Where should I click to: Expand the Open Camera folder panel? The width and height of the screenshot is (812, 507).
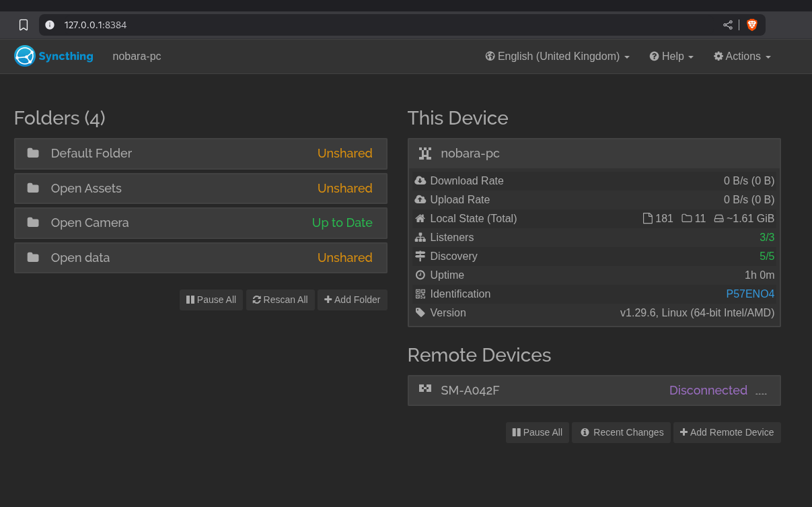200,223
